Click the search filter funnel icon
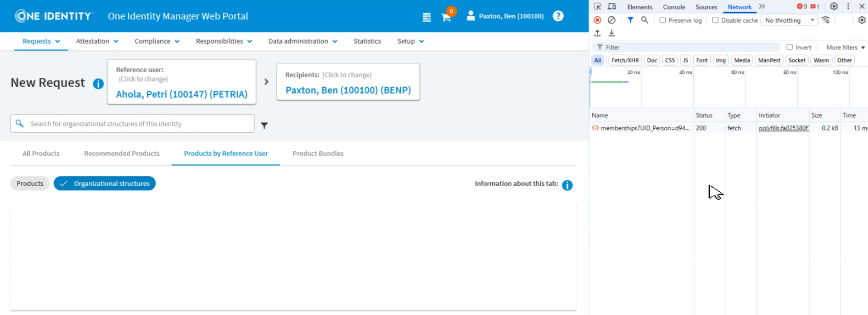 (264, 126)
